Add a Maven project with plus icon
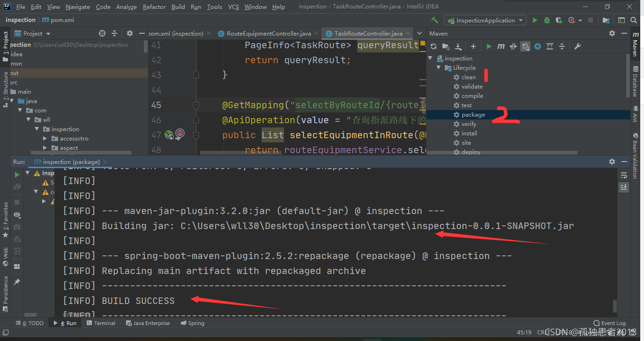644x341 pixels. [x=473, y=46]
